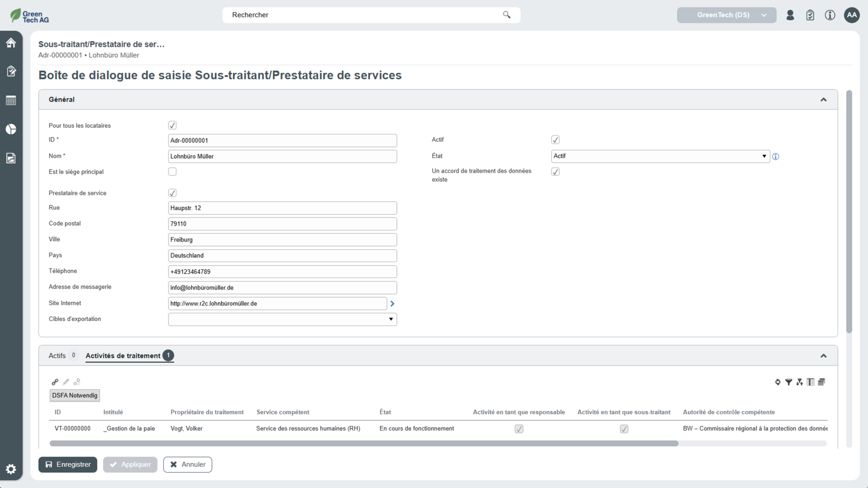This screenshot has width=868, height=488.
Task: Toggle the 'Prestataire de service' checkbox
Action: coord(173,193)
